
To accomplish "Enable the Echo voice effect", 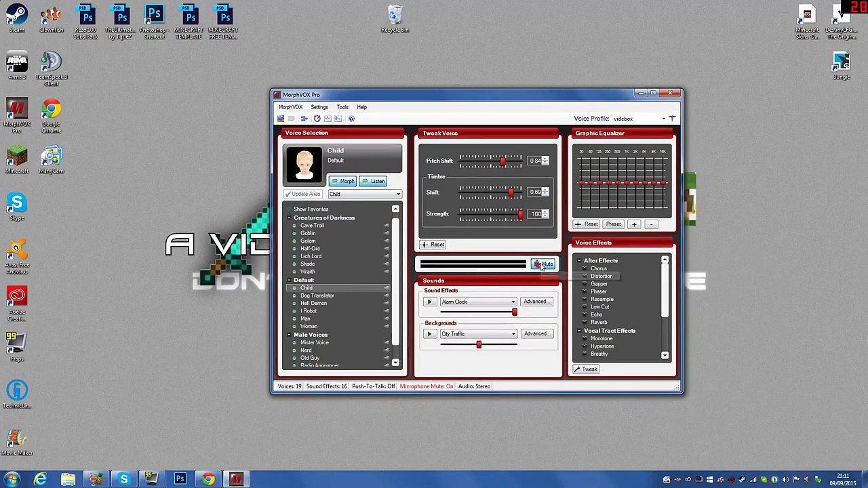I will point(596,314).
